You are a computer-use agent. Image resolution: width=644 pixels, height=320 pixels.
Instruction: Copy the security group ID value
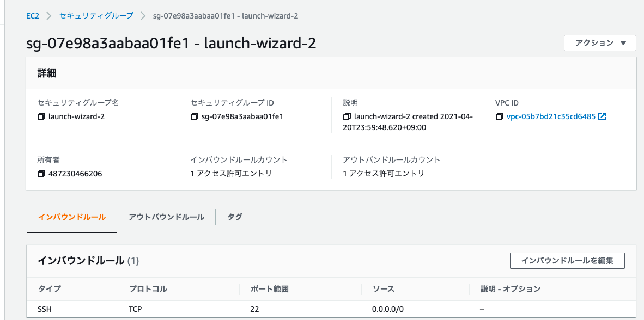(x=195, y=116)
